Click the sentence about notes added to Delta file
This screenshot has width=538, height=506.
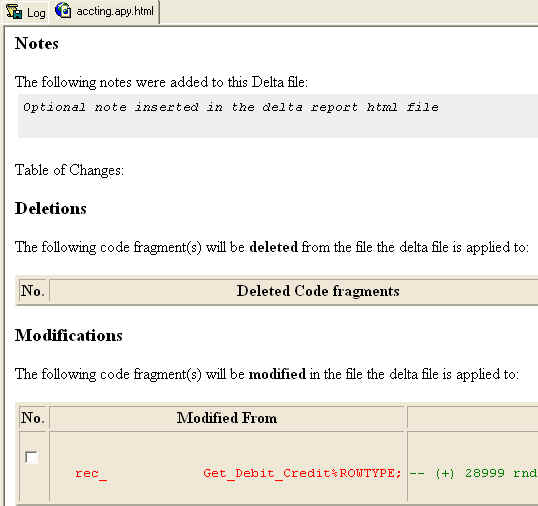(x=161, y=82)
